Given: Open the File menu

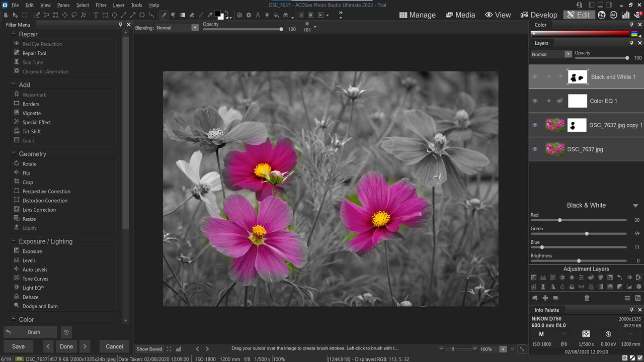Looking at the screenshot, I should pos(15,5).
